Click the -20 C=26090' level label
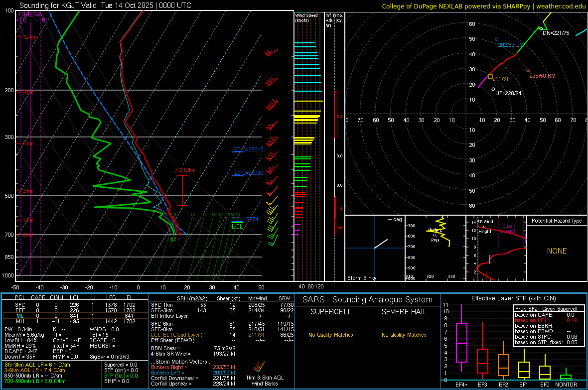 (x=248, y=173)
